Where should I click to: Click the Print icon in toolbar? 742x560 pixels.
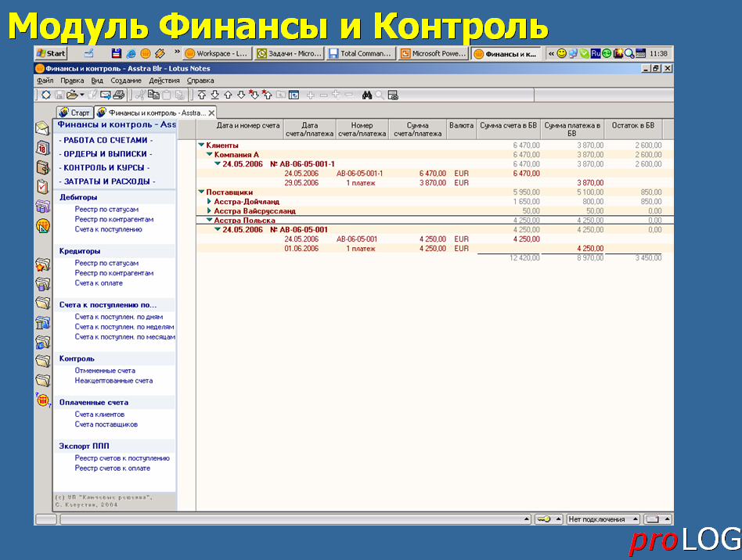pyautogui.click(x=119, y=95)
